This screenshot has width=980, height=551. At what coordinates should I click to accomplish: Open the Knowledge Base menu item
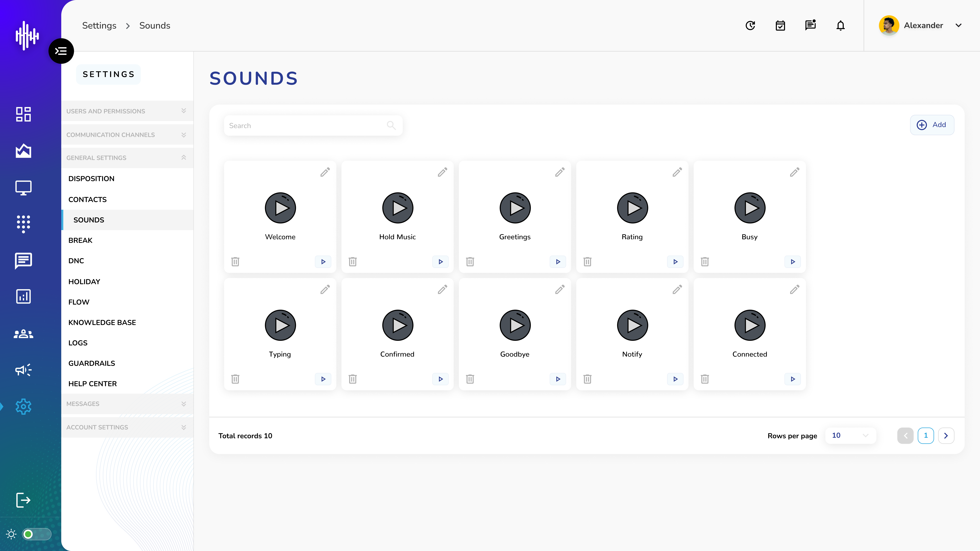(102, 322)
